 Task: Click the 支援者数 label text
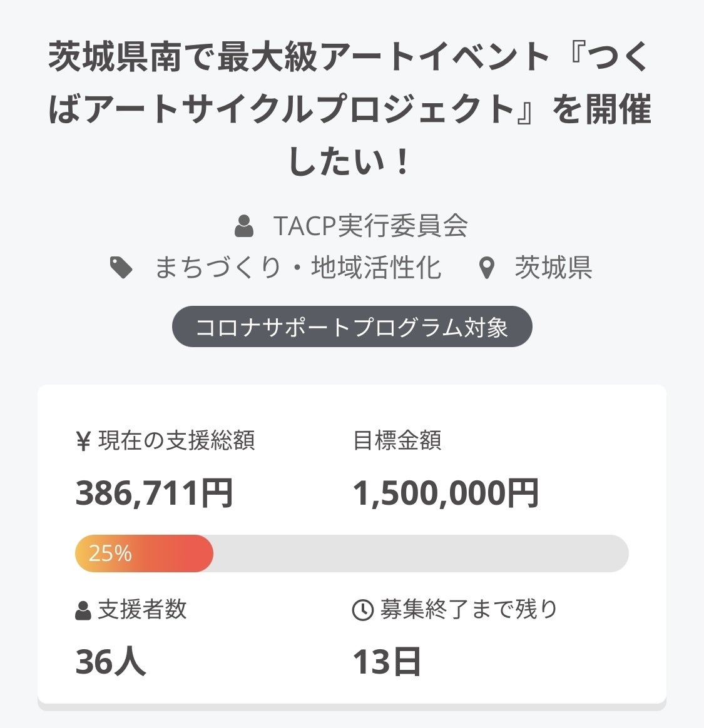tap(142, 609)
